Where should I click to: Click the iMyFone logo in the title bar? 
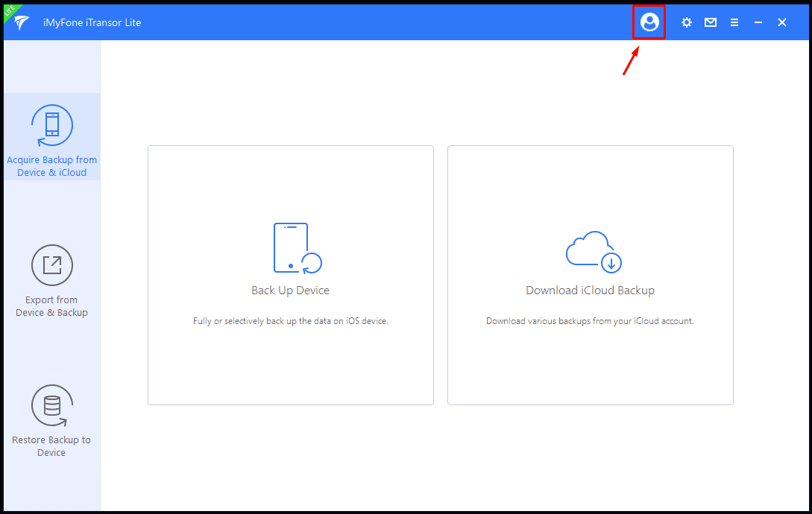[21, 22]
